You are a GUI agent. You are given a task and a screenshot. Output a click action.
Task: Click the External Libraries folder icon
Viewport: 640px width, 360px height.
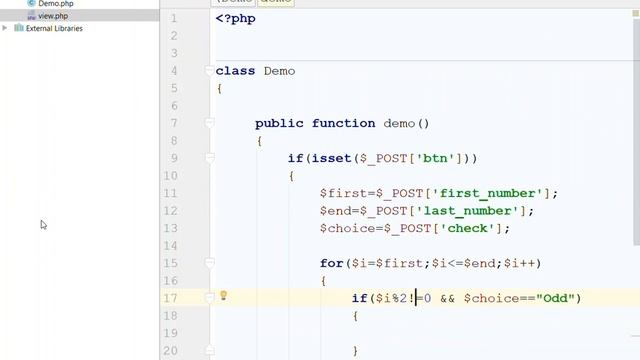click(19, 28)
